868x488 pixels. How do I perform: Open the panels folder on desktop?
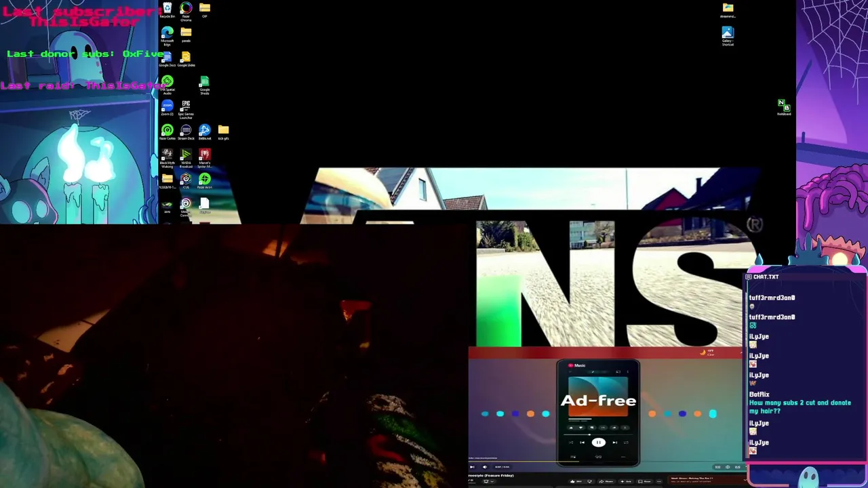point(186,35)
